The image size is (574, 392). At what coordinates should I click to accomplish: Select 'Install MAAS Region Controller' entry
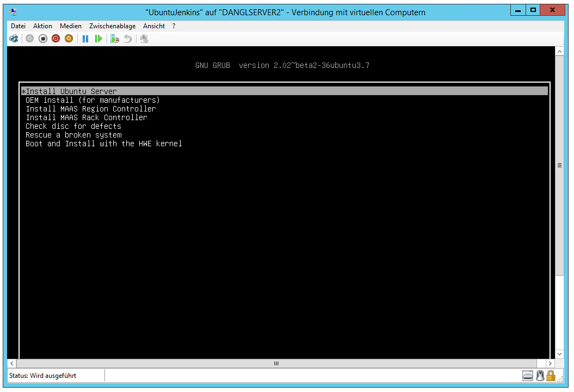(x=91, y=109)
